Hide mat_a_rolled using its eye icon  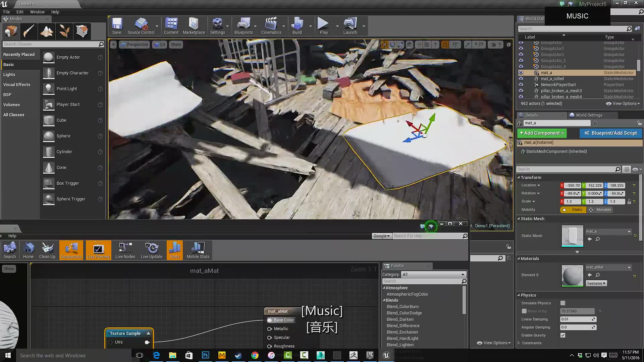[521, 79]
